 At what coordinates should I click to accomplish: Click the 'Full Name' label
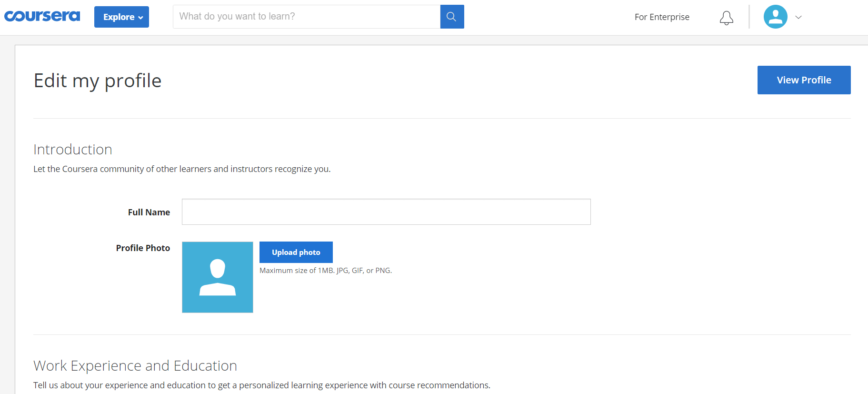149,212
